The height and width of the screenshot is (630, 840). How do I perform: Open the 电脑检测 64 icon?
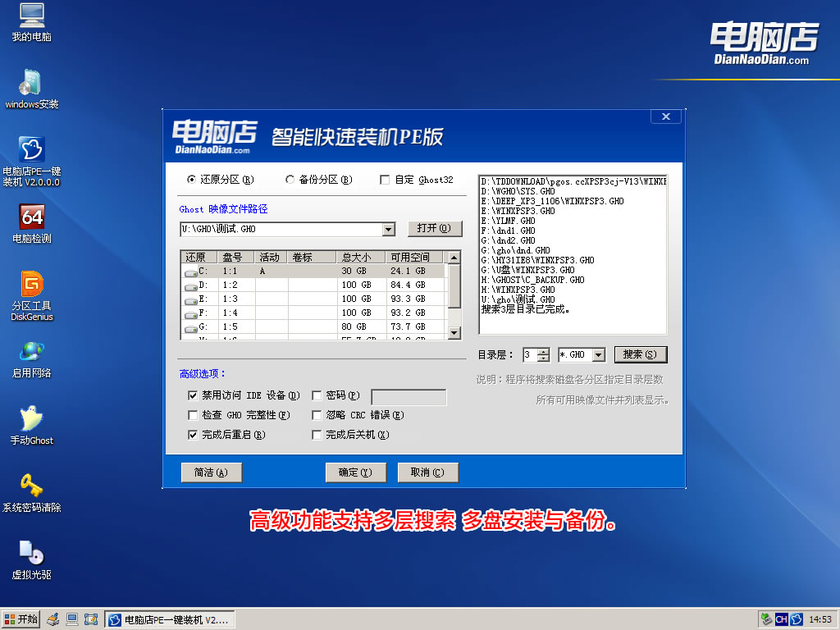click(x=32, y=224)
